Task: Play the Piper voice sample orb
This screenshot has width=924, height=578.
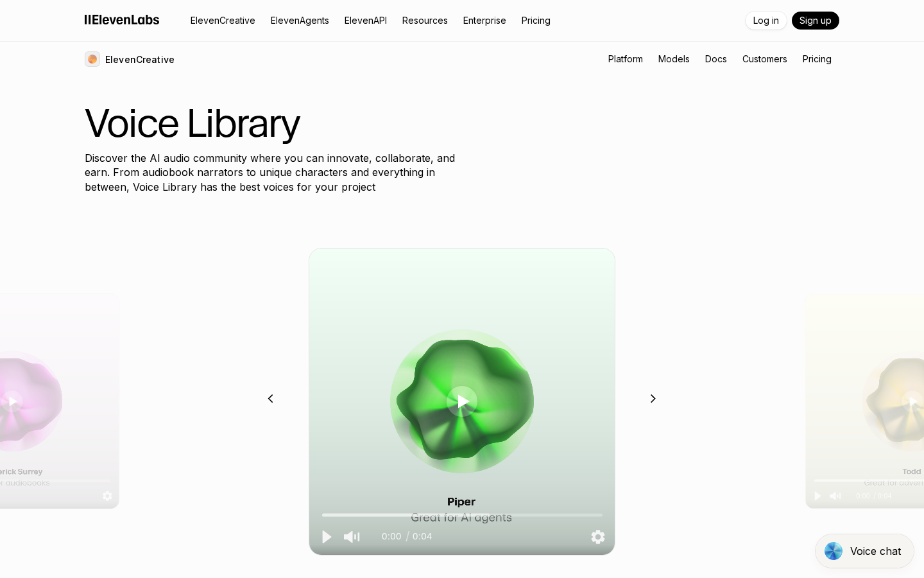Action: tap(462, 401)
